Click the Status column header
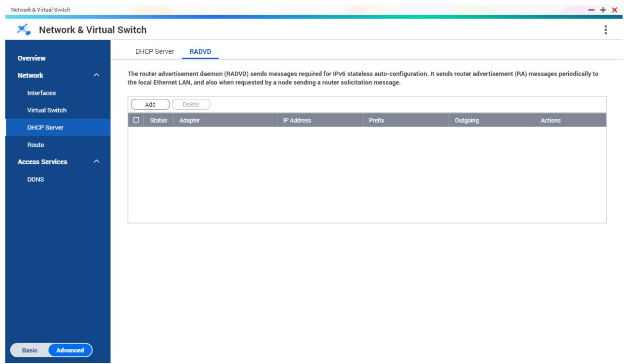 pyautogui.click(x=158, y=120)
